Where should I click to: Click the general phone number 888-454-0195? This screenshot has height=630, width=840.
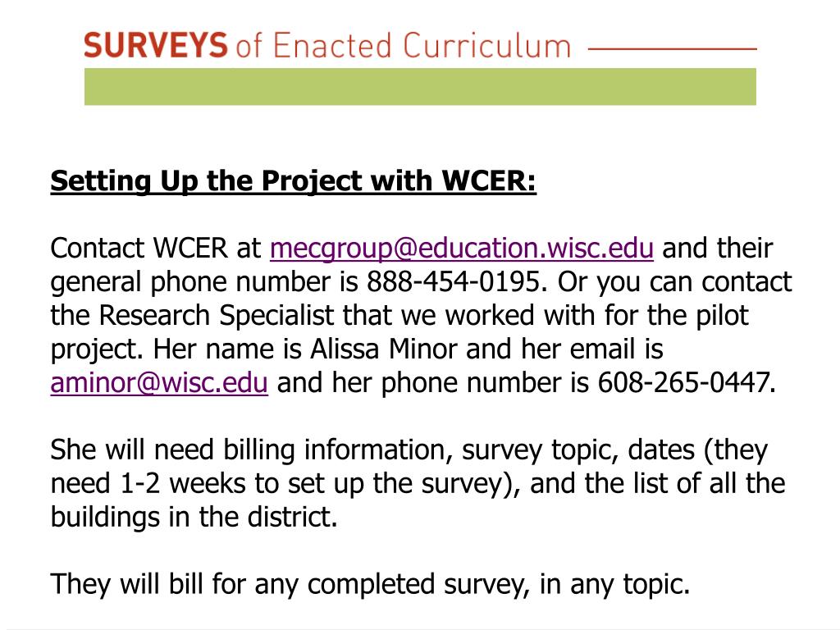point(454,282)
